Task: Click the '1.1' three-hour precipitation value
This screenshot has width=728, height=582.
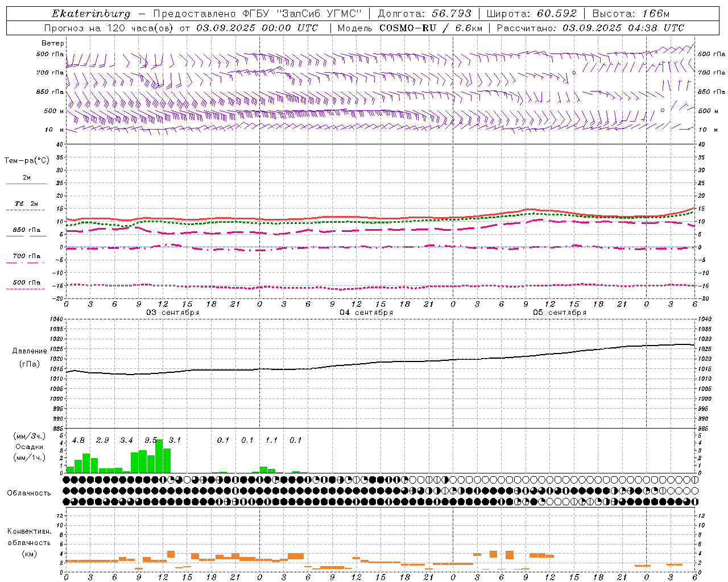Action: 271,440
